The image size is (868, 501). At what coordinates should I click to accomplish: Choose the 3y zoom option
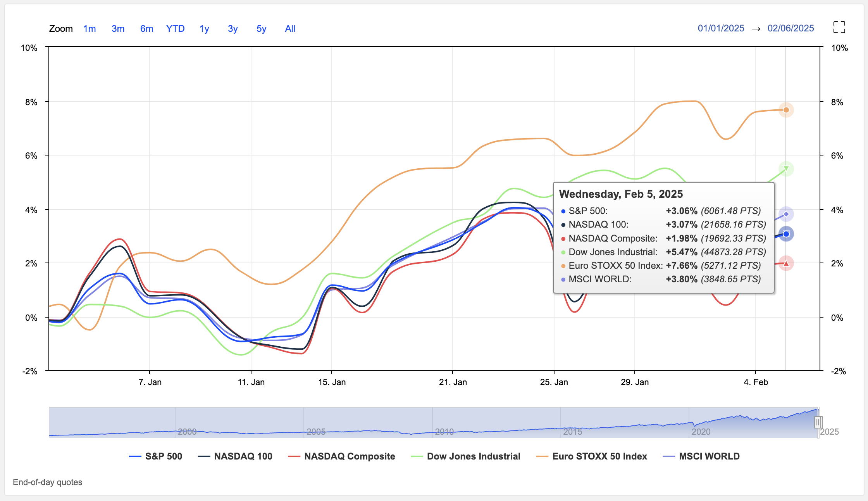point(232,29)
